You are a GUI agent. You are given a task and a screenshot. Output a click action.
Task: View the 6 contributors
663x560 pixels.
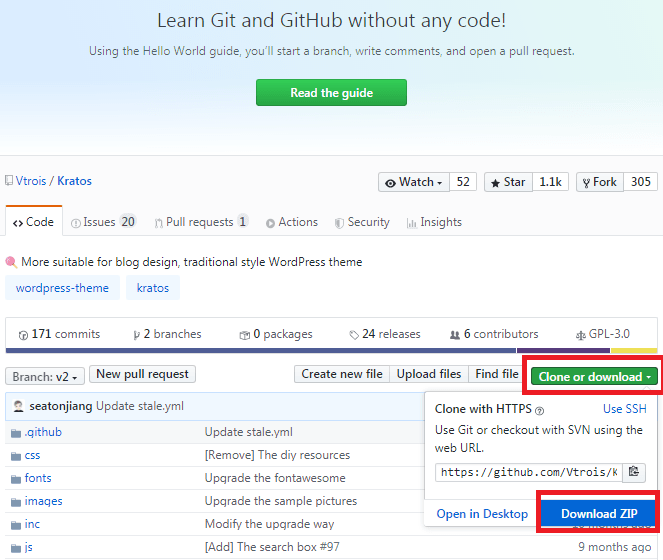[x=494, y=334]
